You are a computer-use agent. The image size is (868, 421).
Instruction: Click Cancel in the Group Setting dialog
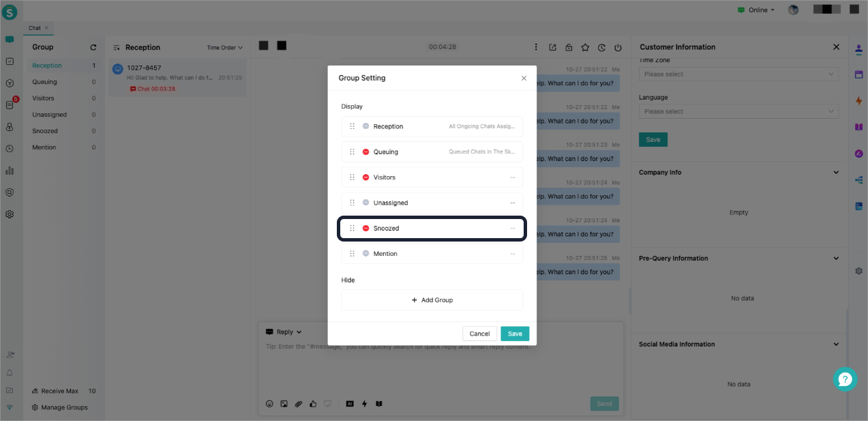pyautogui.click(x=479, y=334)
